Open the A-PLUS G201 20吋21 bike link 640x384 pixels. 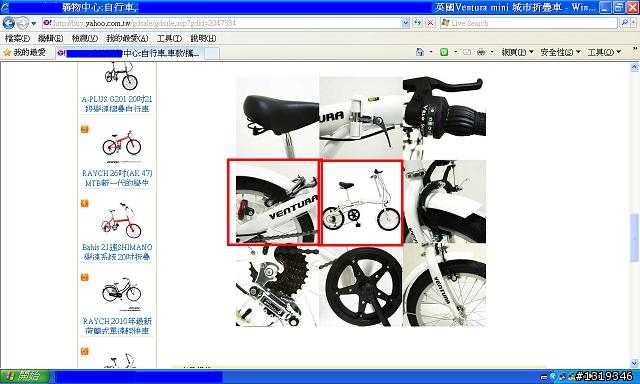(117, 104)
